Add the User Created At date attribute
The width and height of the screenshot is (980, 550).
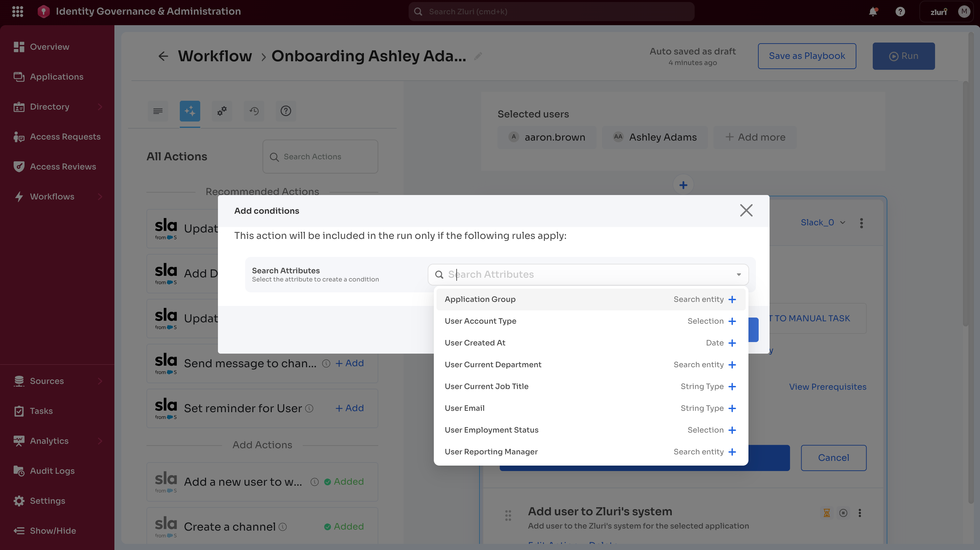click(732, 343)
